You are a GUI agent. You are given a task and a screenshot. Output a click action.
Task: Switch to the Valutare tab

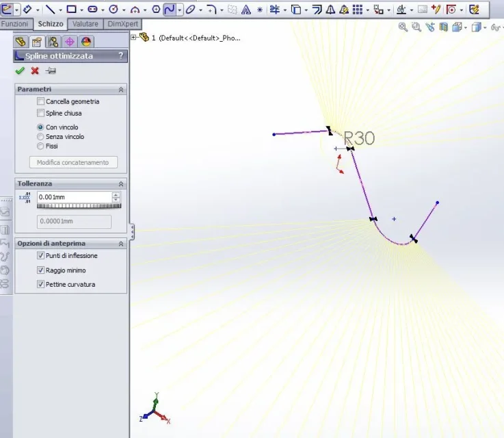(85, 24)
